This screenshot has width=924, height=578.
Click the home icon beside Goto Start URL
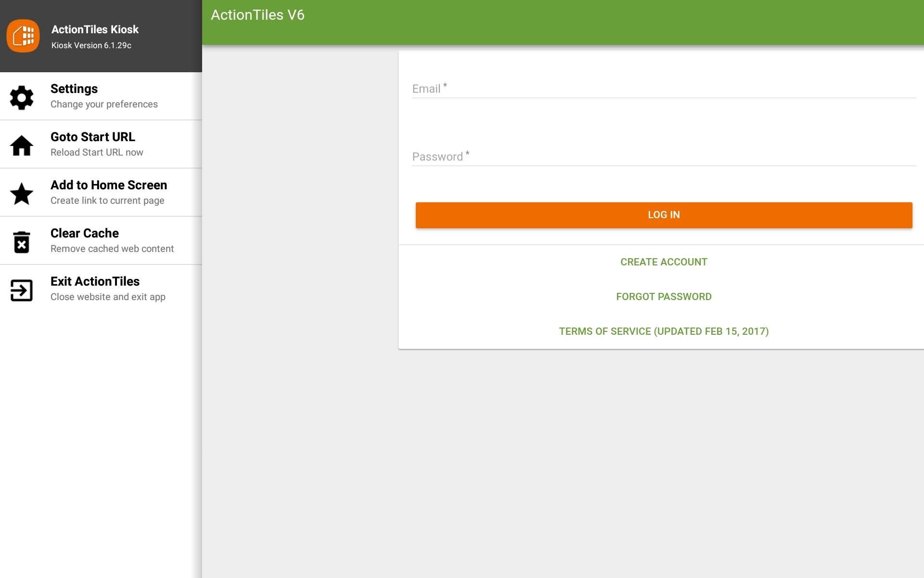click(22, 145)
